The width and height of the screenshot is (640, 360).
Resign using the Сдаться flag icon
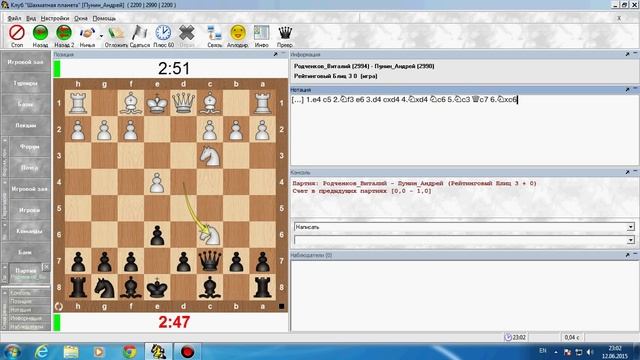click(140, 33)
